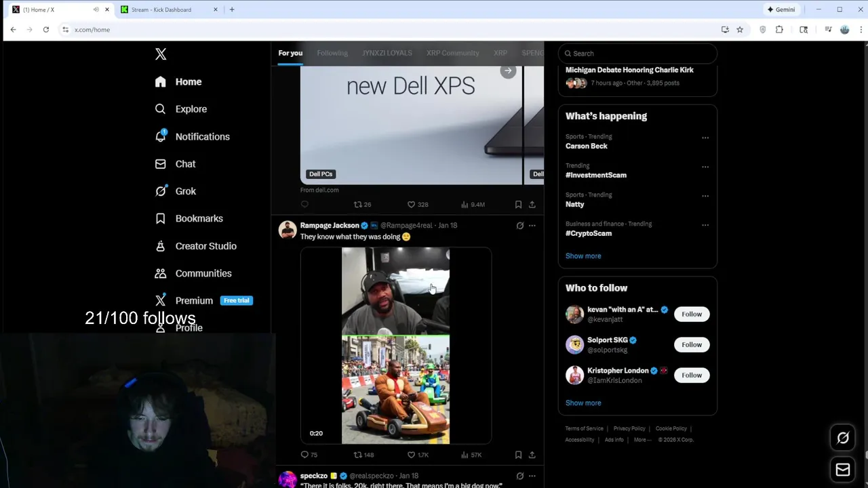868x488 pixels.
Task: Close the X browser tab
Action: pyautogui.click(x=106, y=9)
